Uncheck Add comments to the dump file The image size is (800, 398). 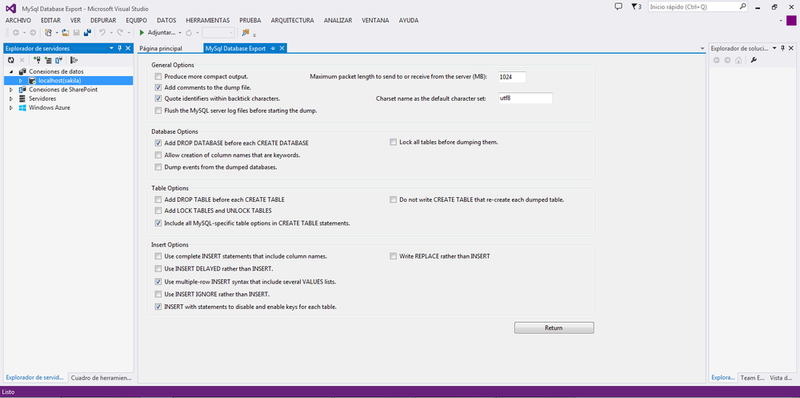158,87
